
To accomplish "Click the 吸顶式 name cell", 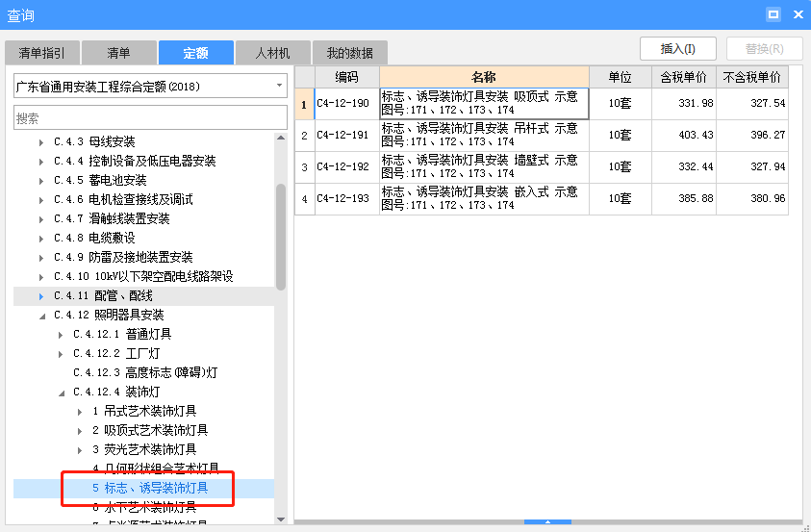I will 484,104.
